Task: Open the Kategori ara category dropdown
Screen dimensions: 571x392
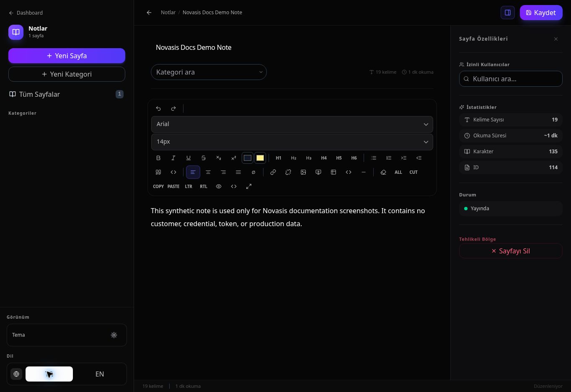Action: pos(209,72)
